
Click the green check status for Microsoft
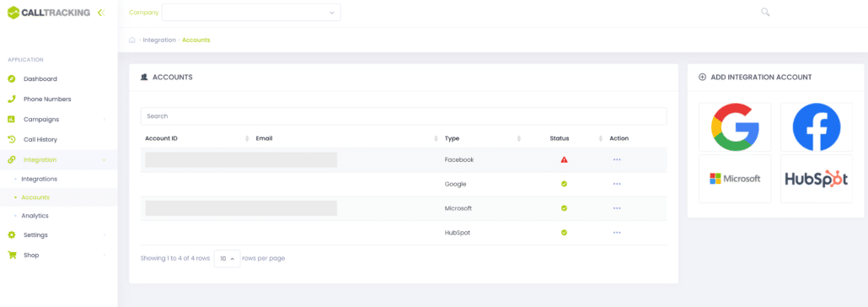click(x=564, y=208)
